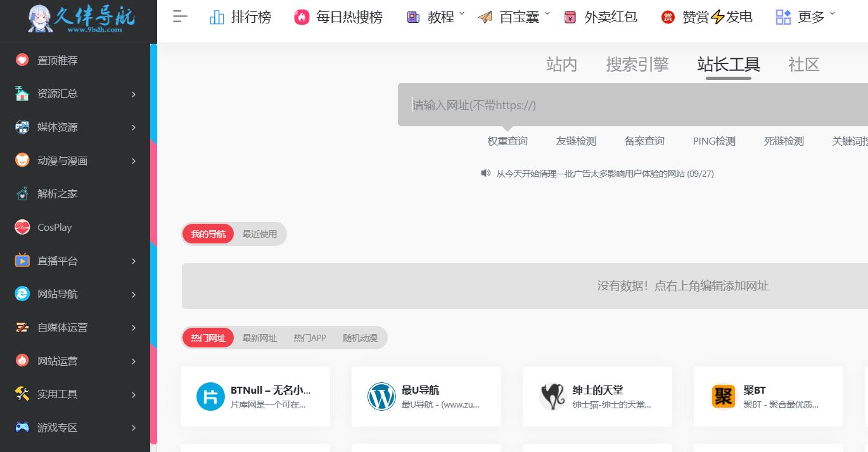Image resolution: width=868 pixels, height=452 pixels.
Task: Switch to the 搜索引擎 search tab
Action: click(x=637, y=64)
